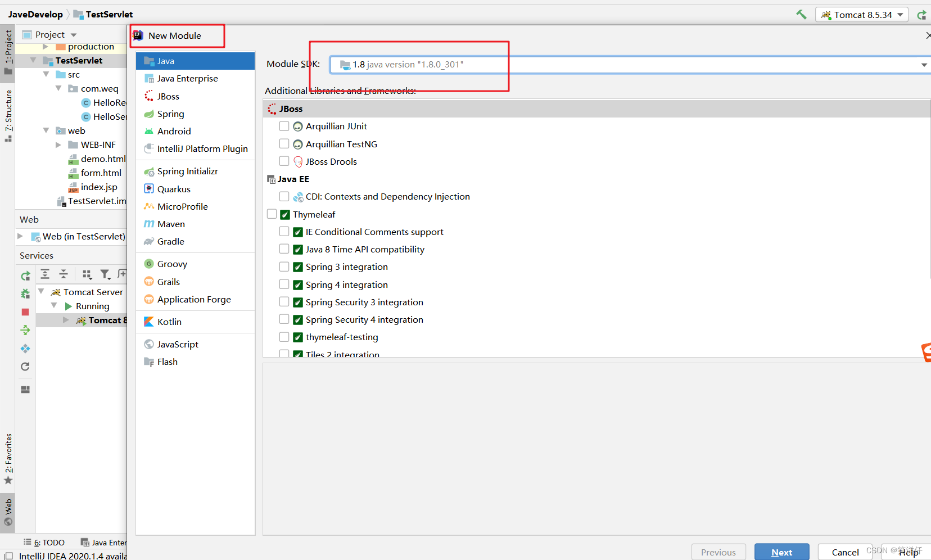Enable Spring Security 4 integration checkbox
This screenshot has width=931, height=560.
click(x=284, y=319)
